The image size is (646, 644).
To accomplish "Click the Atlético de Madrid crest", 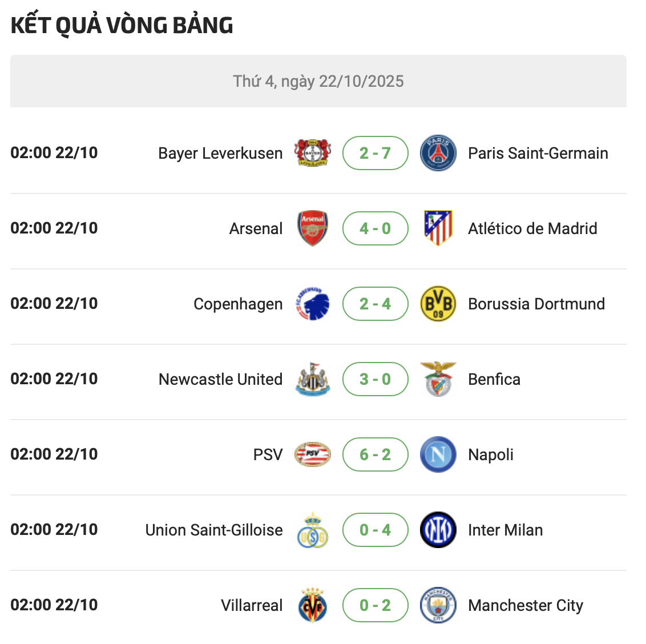I will tap(438, 228).
